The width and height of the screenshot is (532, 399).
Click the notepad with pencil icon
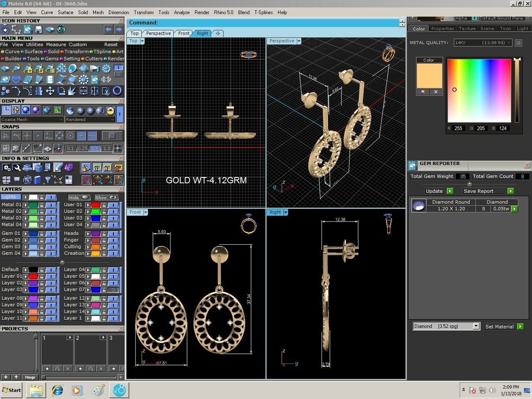click(58, 167)
